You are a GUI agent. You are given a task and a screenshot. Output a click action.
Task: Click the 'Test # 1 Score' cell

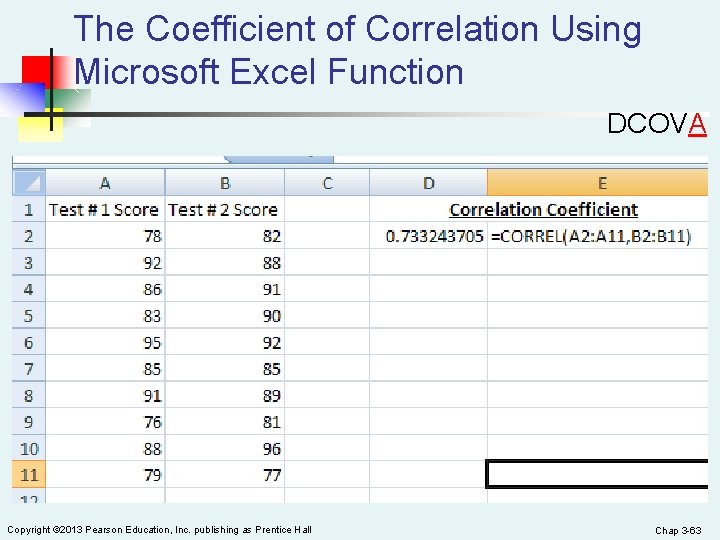[x=105, y=209]
